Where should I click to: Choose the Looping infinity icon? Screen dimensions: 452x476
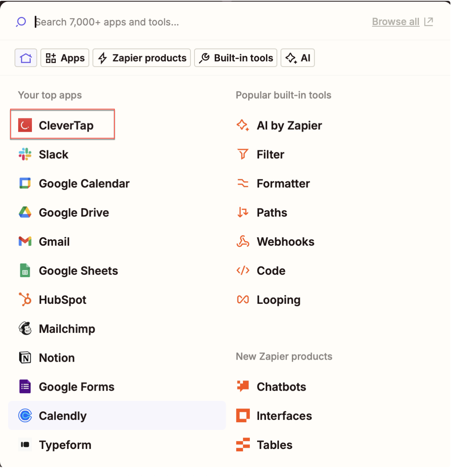(x=243, y=299)
